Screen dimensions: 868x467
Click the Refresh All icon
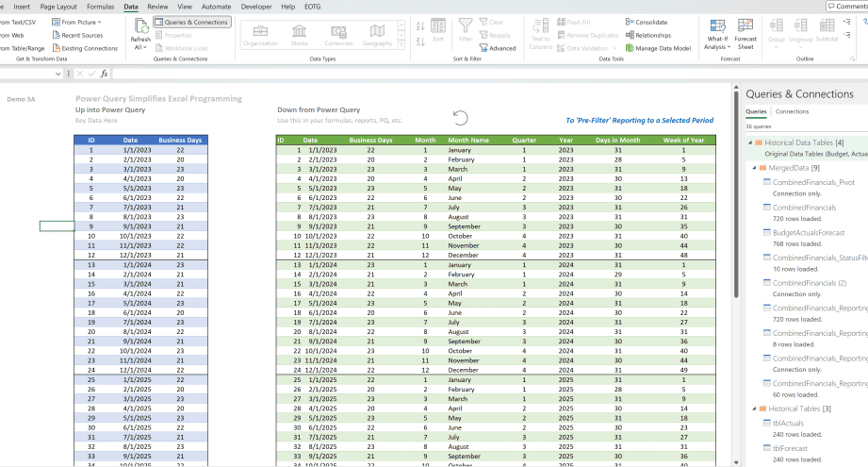[x=141, y=25]
